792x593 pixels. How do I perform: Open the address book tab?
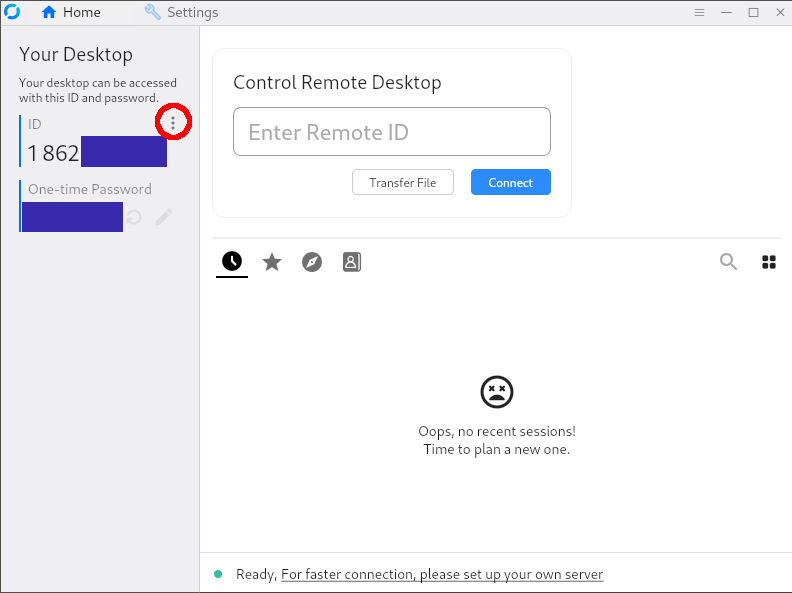[352, 262]
